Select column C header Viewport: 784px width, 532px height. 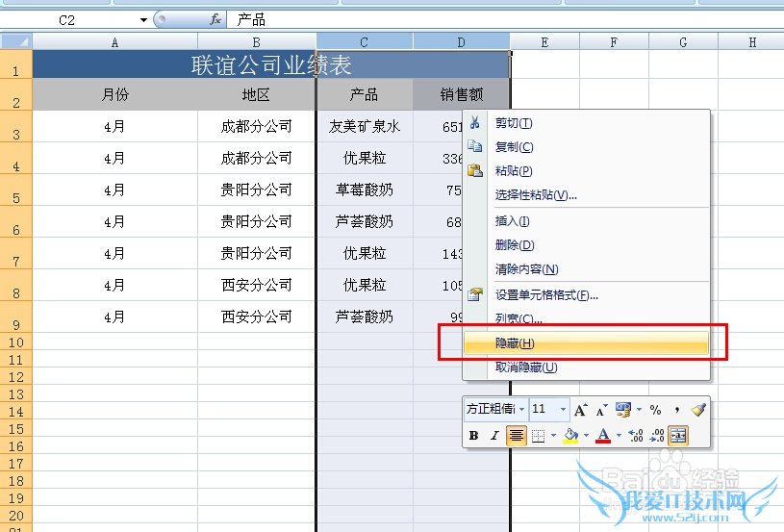tap(364, 42)
